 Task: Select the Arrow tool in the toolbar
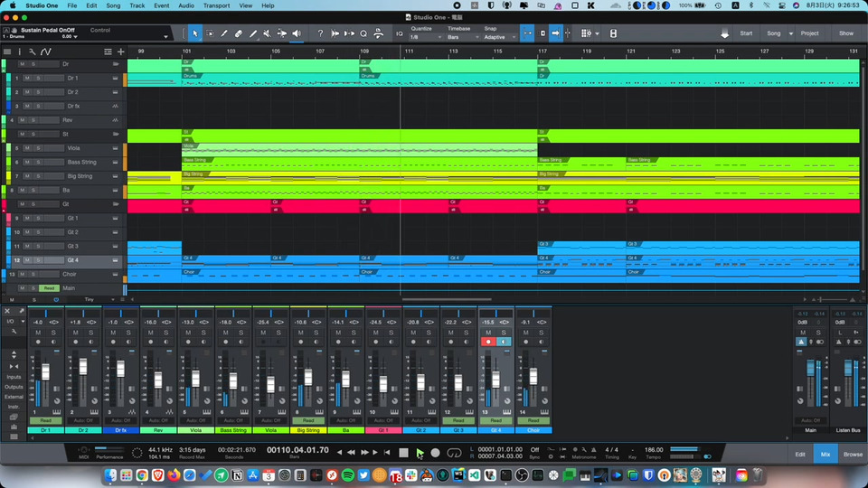click(x=194, y=33)
